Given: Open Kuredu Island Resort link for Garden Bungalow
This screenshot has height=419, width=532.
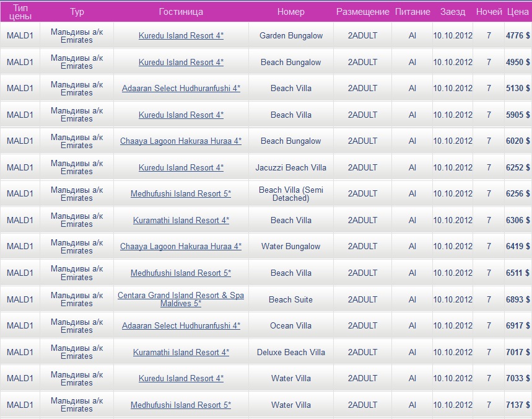Looking at the screenshot, I should coord(181,36).
